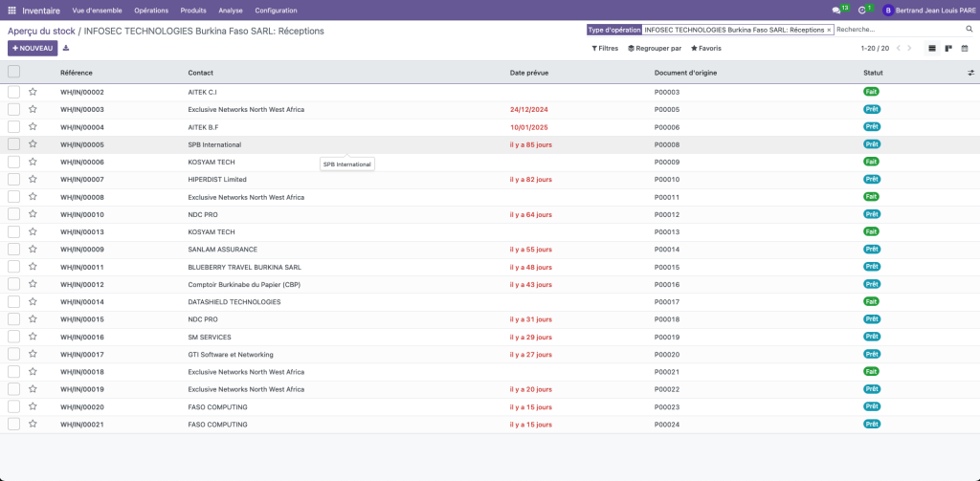Open receipt WH/IN/00015
This screenshot has height=481, width=980.
coord(82,319)
